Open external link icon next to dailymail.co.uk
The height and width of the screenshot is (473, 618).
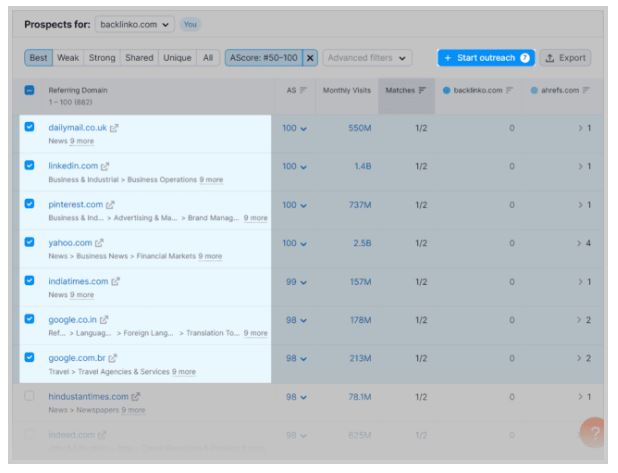pos(114,128)
